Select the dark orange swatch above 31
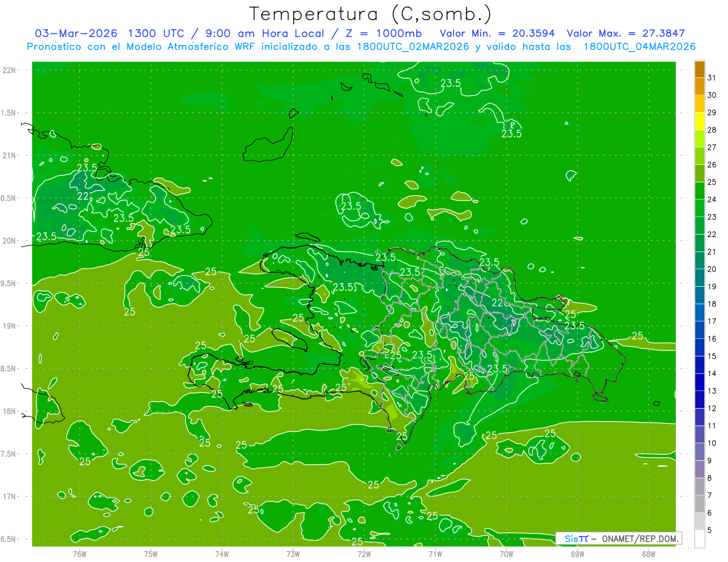 click(x=699, y=69)
